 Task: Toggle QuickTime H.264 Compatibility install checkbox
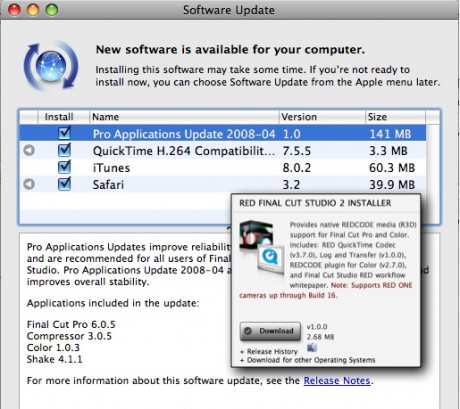(64, 150)
